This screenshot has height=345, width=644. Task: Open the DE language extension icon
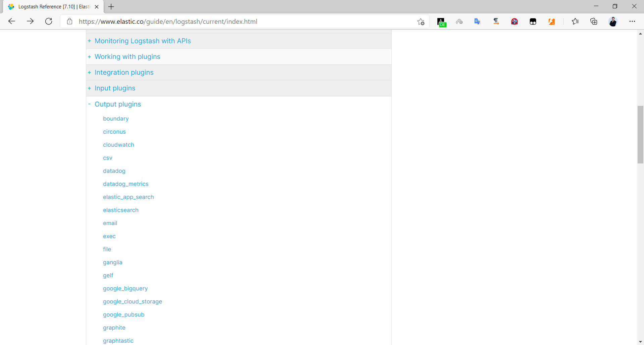[442, 22]
